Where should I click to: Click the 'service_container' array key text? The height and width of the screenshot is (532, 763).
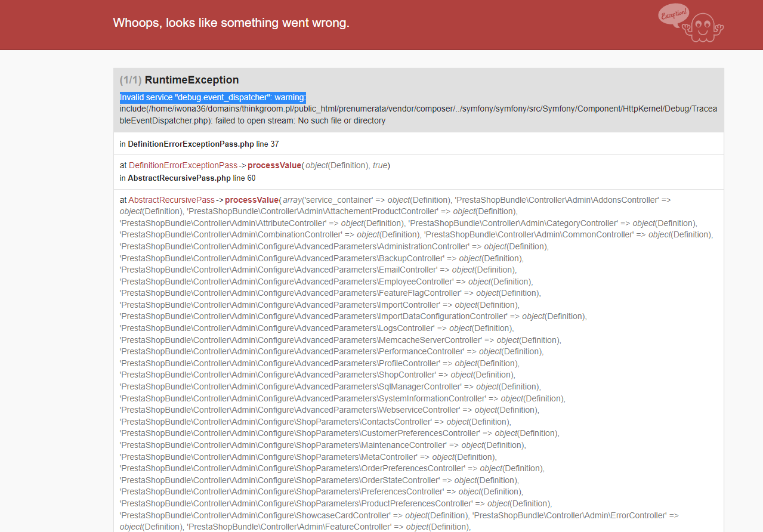339,200
